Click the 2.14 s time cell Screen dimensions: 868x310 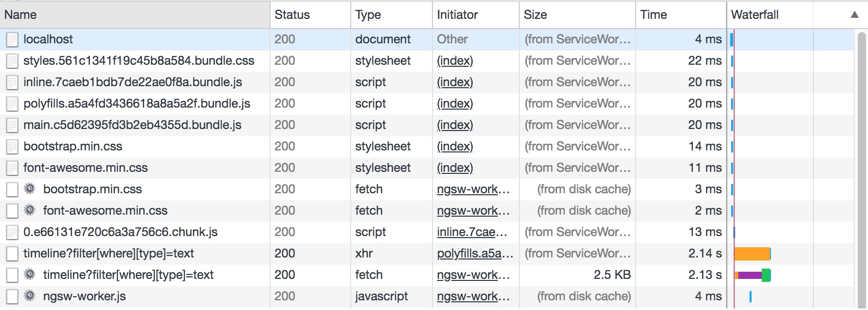click(x=705, y=253)
